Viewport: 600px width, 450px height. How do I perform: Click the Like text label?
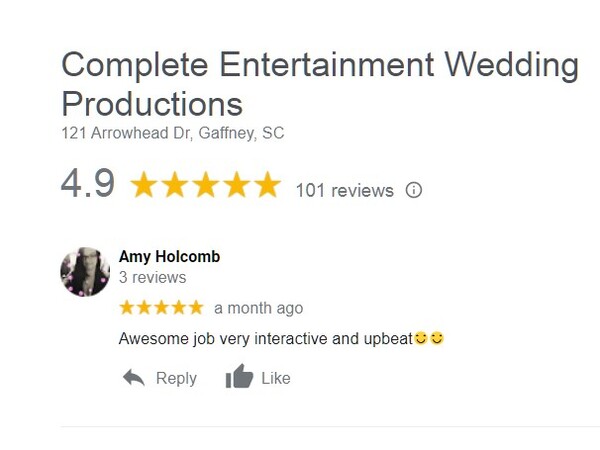(276, 378)
